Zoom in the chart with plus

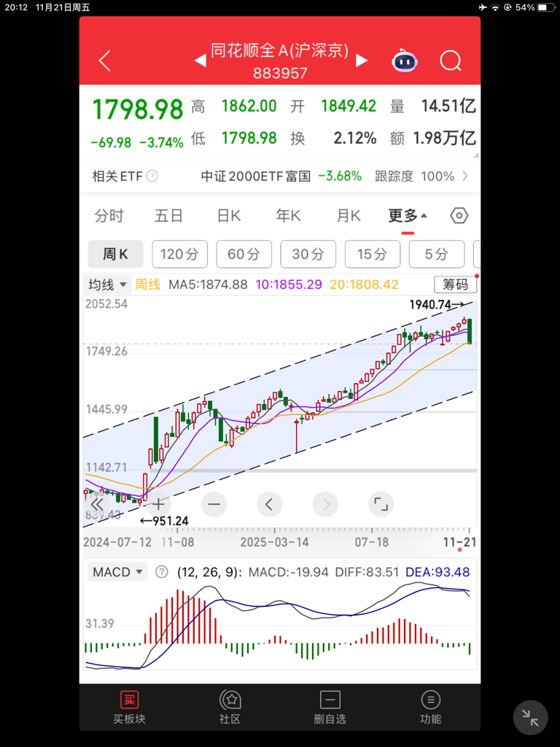coord(158,504)
